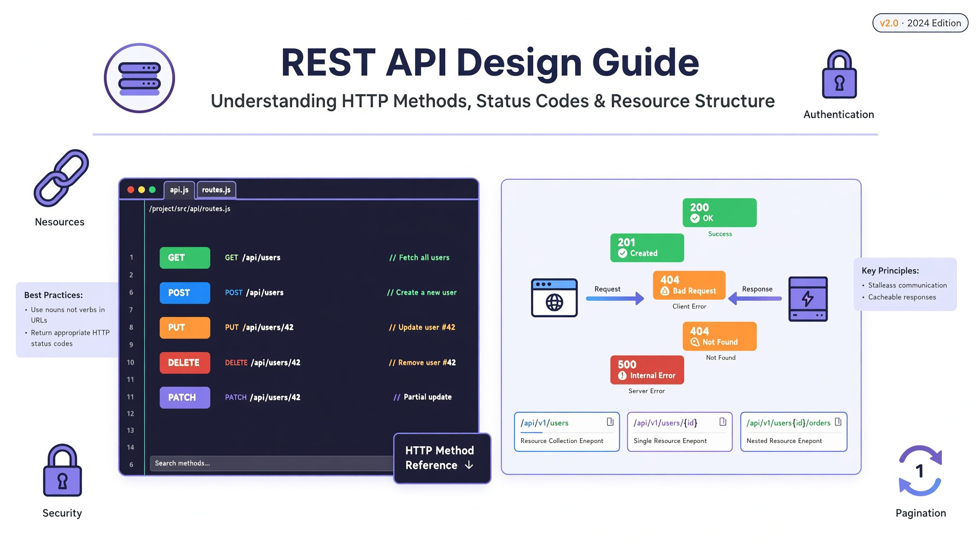Click the "// Create a new user" comment
980x560 pixels.
pyautogui.click(x=422, y=293)
